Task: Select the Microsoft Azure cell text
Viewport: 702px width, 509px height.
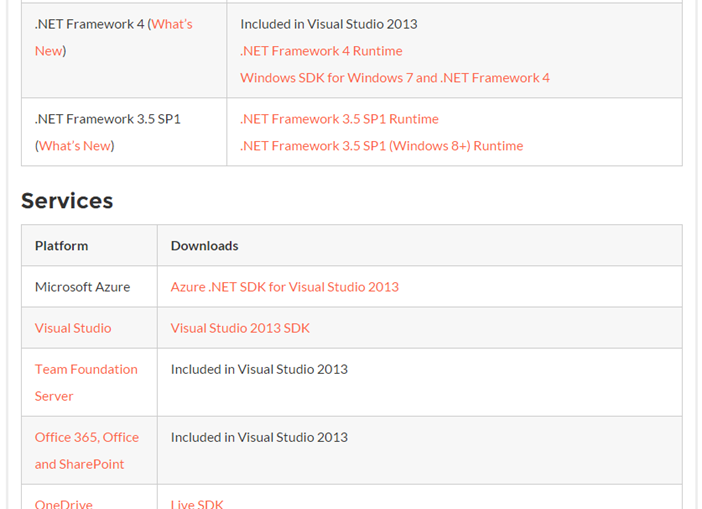Action: pyautogui.click(x=82, y=287)
